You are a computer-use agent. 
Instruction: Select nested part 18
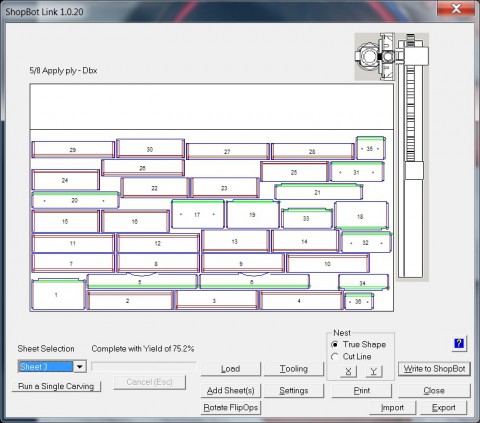[x=361, y=216]
